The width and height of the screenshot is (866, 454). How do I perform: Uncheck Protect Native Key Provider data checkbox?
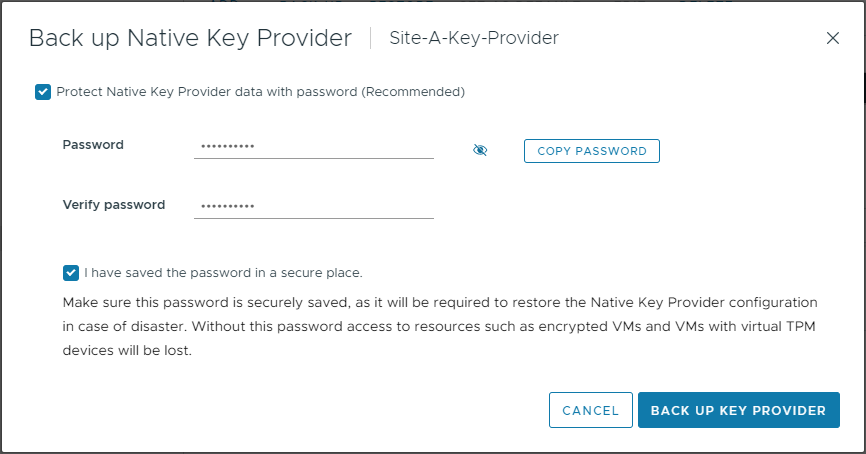43,92
